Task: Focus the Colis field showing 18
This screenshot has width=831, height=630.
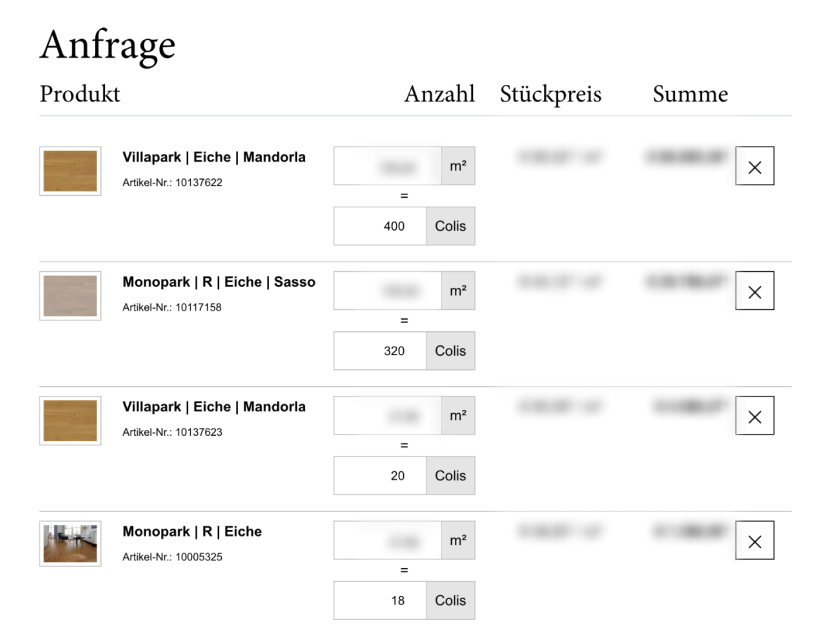Action: (x=380, y=601)
